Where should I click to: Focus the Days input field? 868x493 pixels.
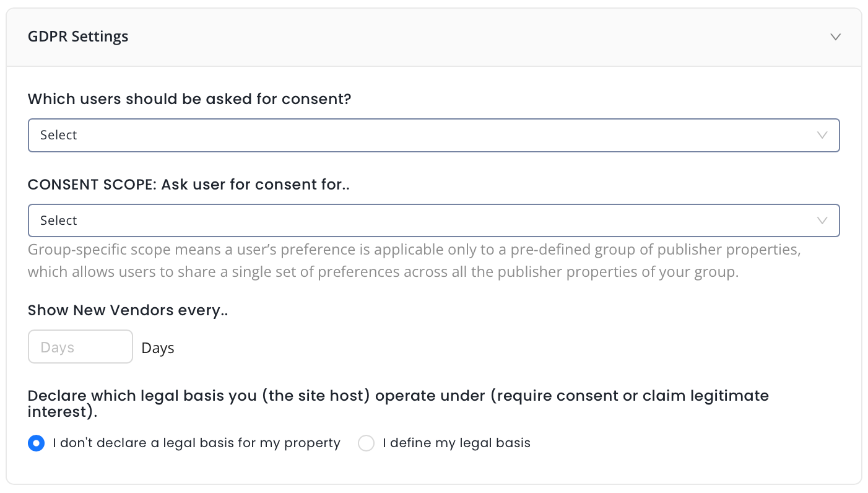(80, 347)
